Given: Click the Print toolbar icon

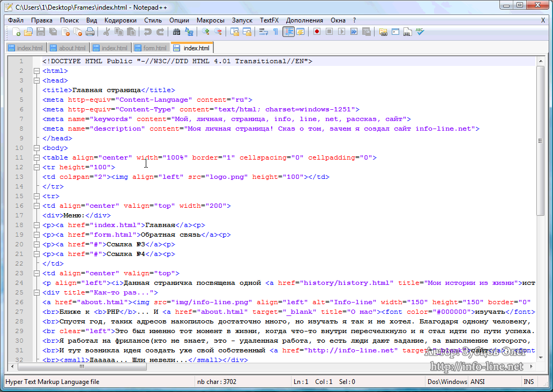Looking at the screenshot, I should click(x=90, y=32).
